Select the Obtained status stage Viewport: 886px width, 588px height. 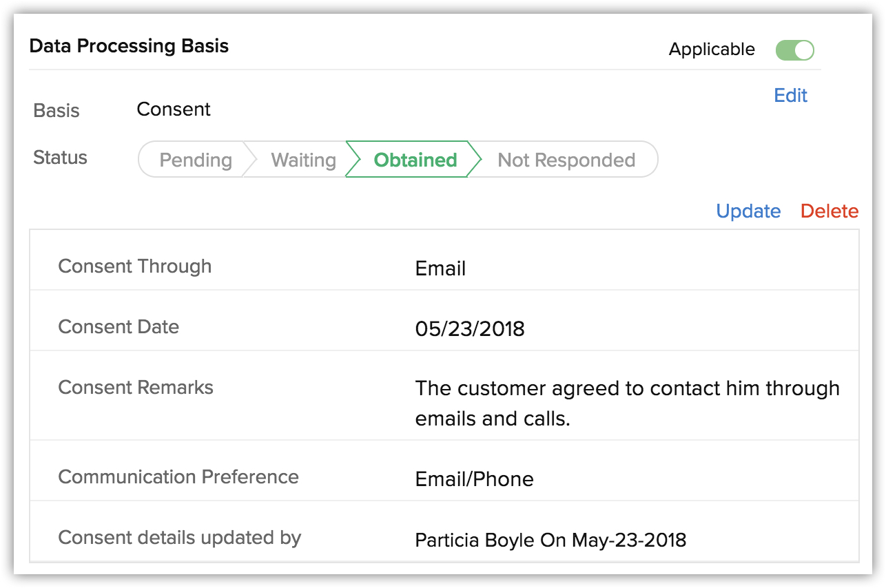click(415, 160)
